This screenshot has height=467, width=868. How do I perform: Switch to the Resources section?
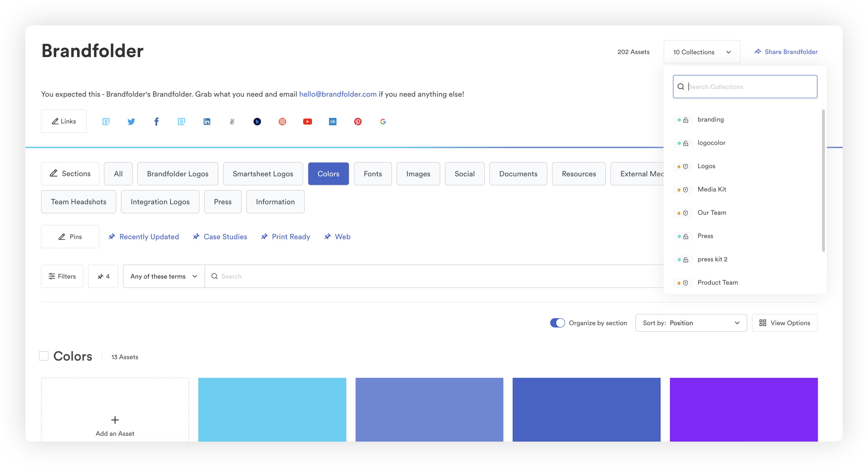click(579, 174)
